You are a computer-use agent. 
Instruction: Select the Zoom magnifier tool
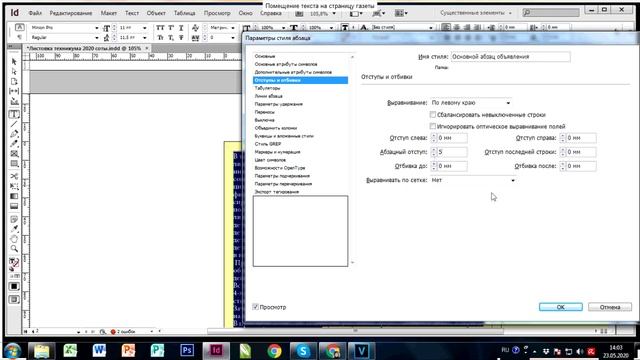click(14, 249)
